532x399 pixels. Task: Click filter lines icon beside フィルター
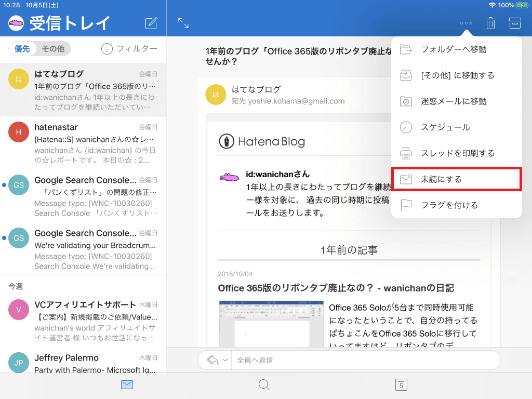click(107, 49)
